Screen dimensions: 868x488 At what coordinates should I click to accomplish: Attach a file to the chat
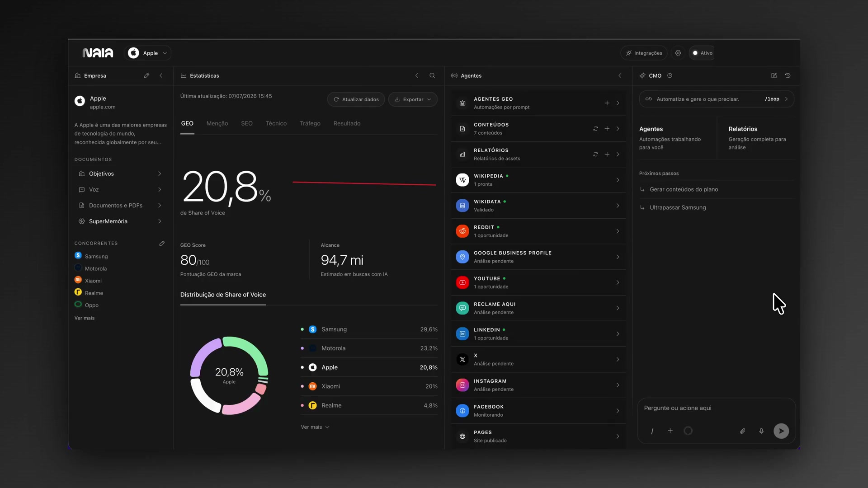pyautogui.click(x=742, y=431)
